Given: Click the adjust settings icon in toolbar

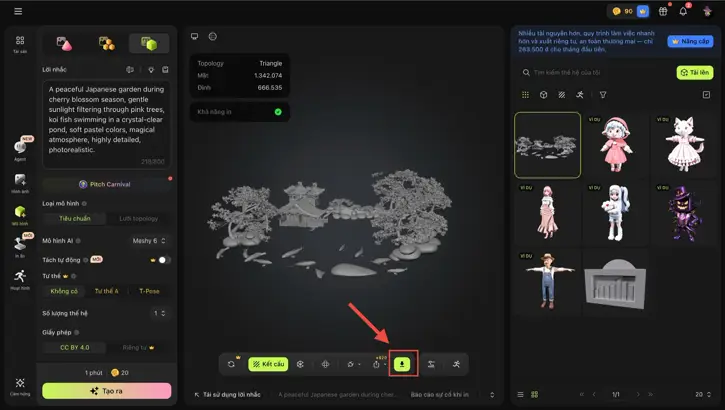Looking at the screenshot, I should click(431, 364).
